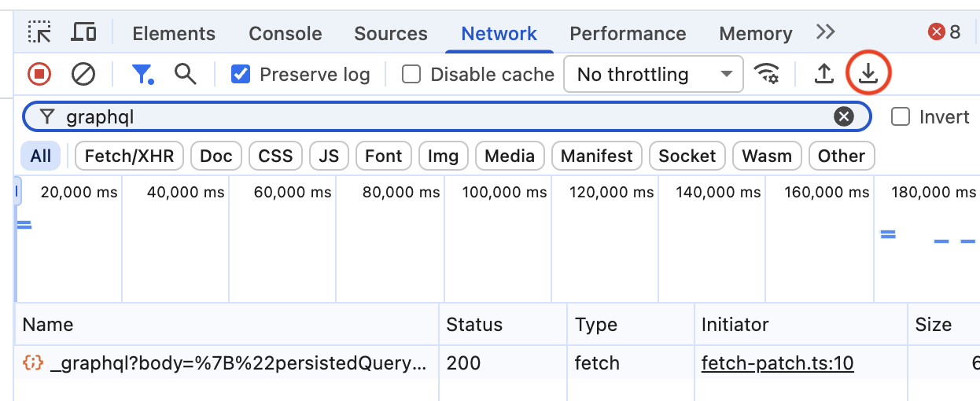The image size is (980, 401).
Task: Open network conditions wifi icon
Action: 766,74
